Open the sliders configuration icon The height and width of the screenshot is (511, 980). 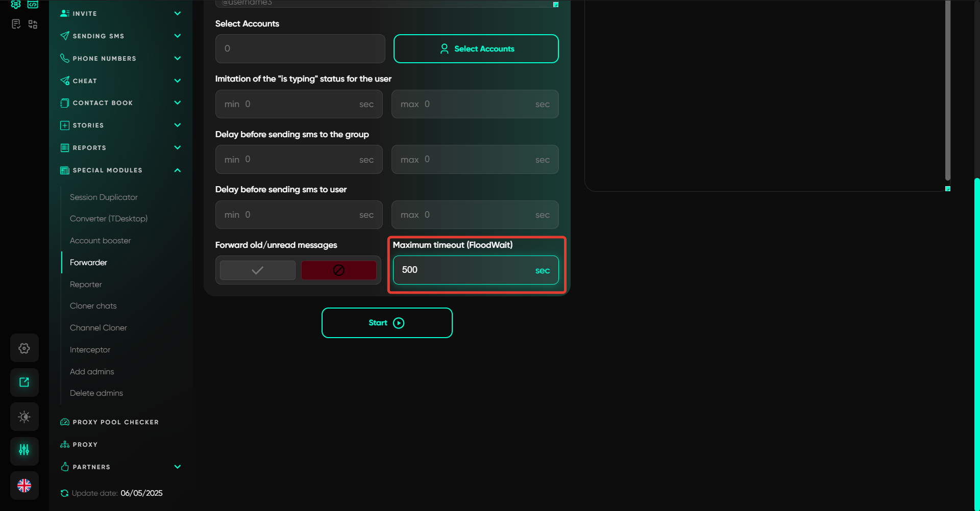pos(24,450)
